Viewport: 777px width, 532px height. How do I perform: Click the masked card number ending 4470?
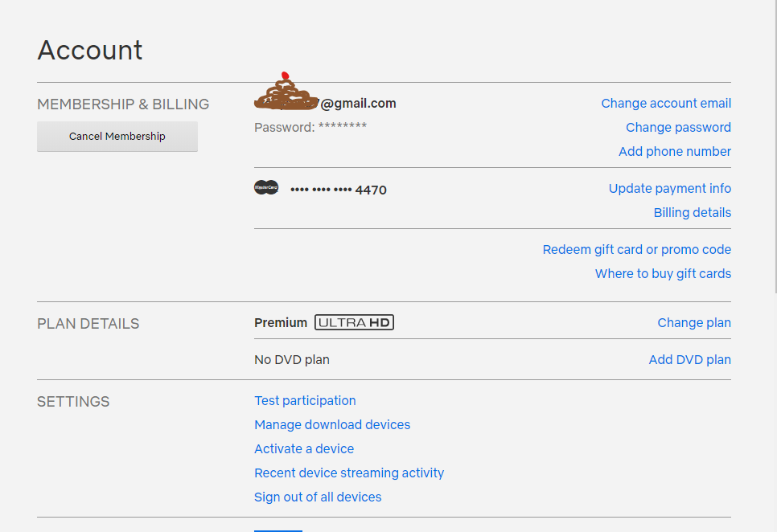tap(339, 190)
